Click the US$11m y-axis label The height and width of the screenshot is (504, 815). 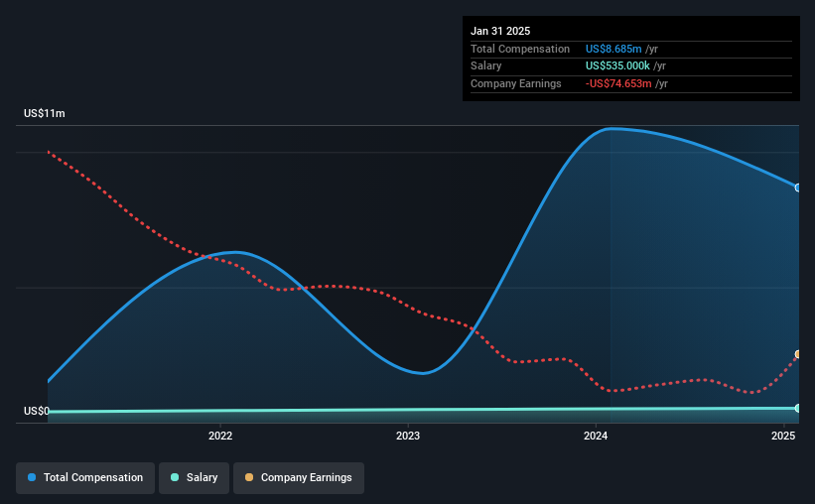click(45, 113)
